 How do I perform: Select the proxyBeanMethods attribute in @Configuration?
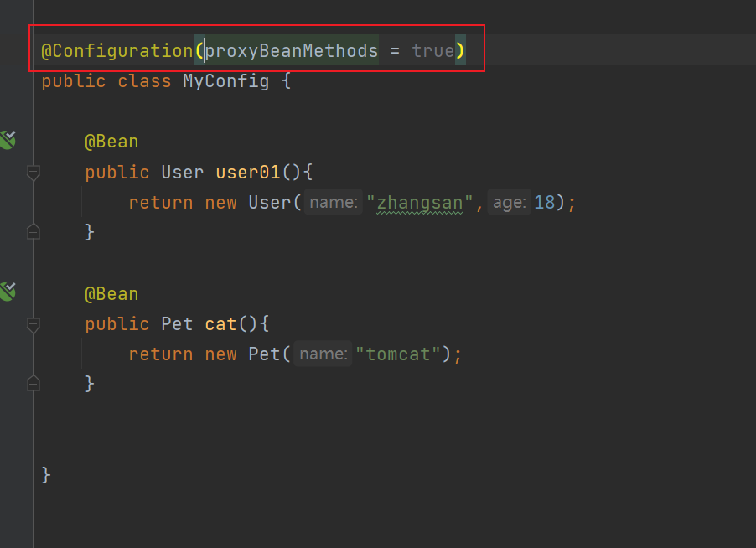pyautogui.click(x=291, y=50)
